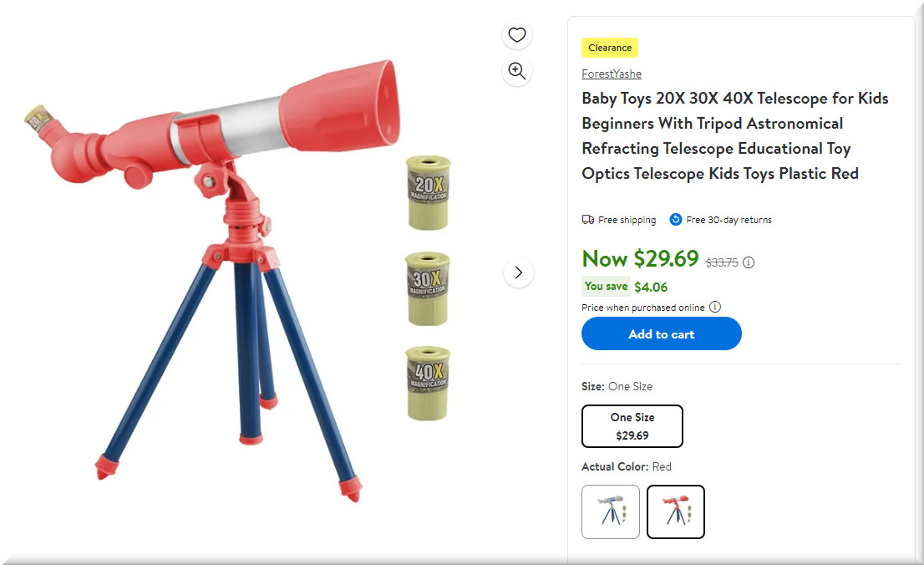Click the info icon after 'Price when purchased online'

click(715, 307)
